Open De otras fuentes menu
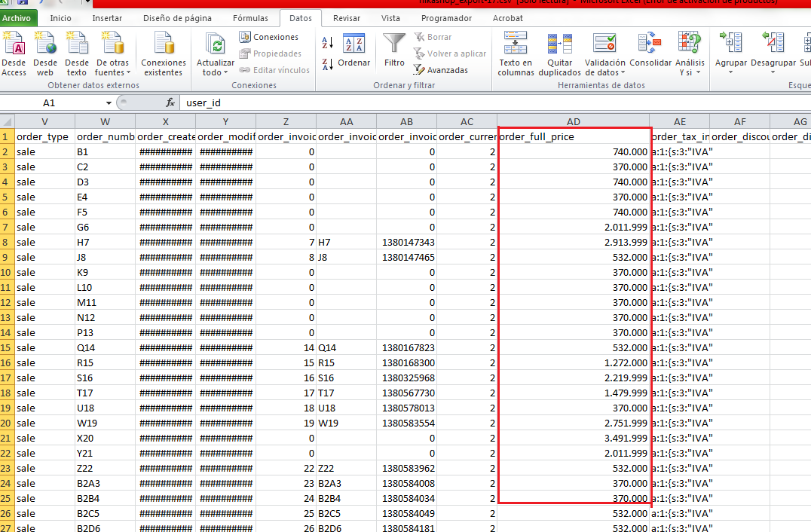 (x=112, y=54)
